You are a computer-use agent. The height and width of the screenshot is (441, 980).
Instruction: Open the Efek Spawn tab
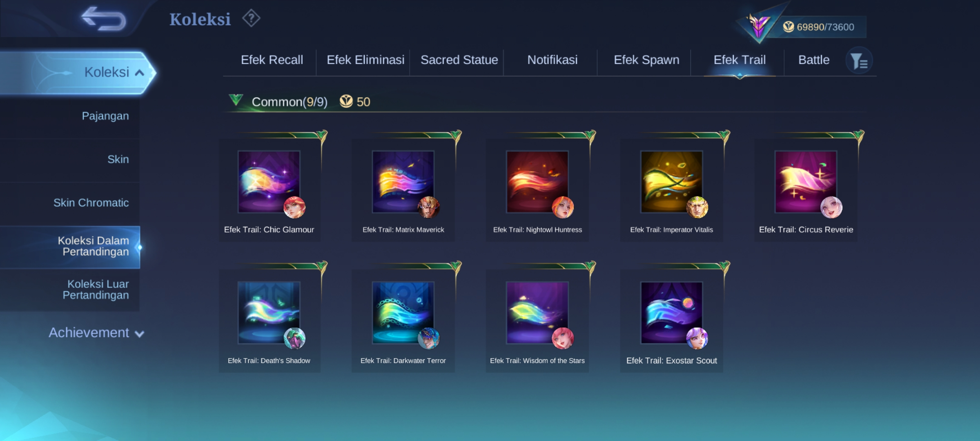pos(646,60)
